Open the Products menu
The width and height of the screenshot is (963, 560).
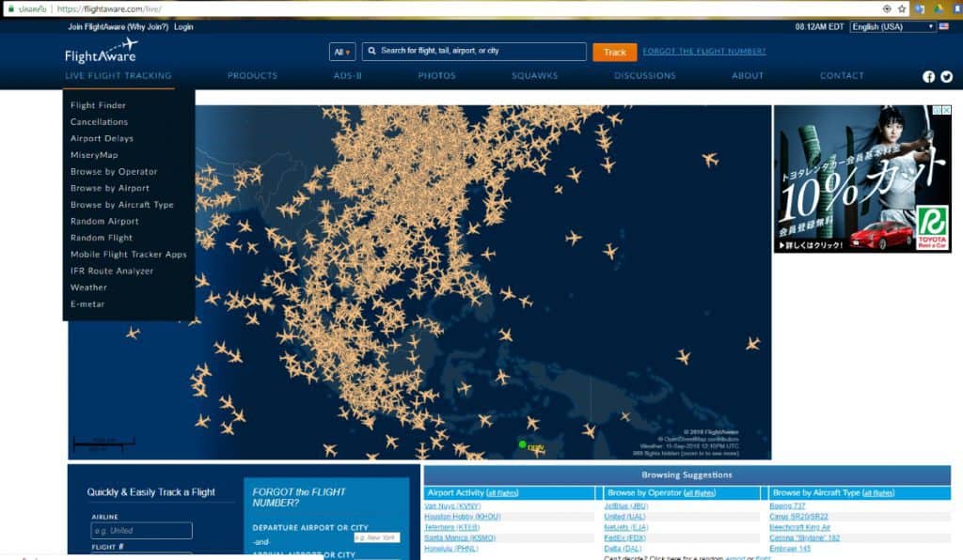[x=252, y=75]
